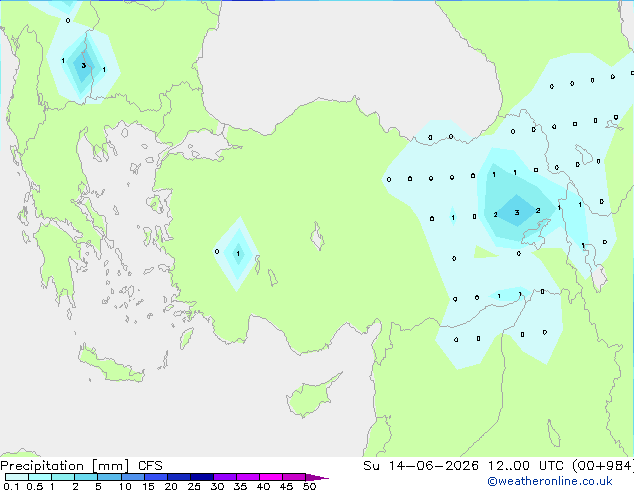The image size is (634, 490).
Task: Click the legend label '50'
Action: pyautogui.click(x=309, y=486)
